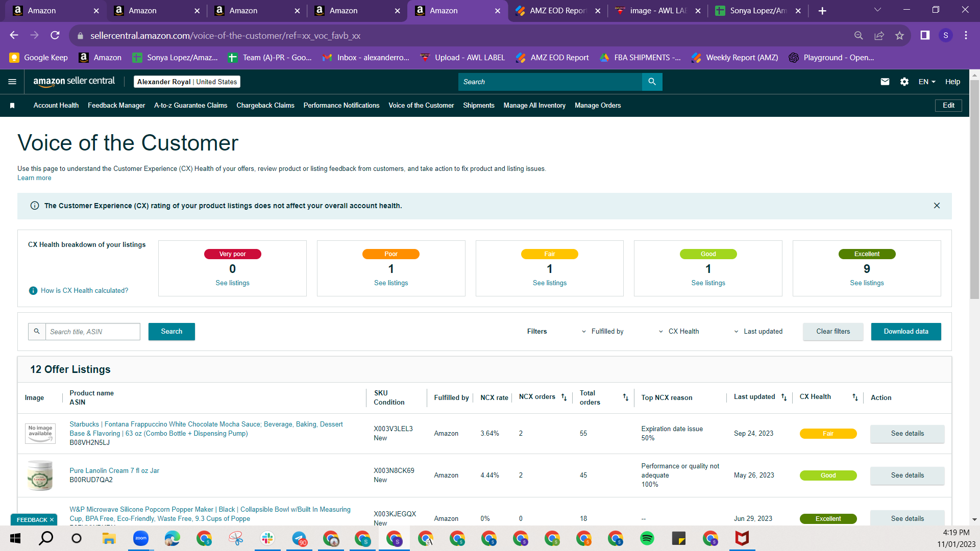
Task: Click the Edit favorites button
Action: (x=948, y=106)
